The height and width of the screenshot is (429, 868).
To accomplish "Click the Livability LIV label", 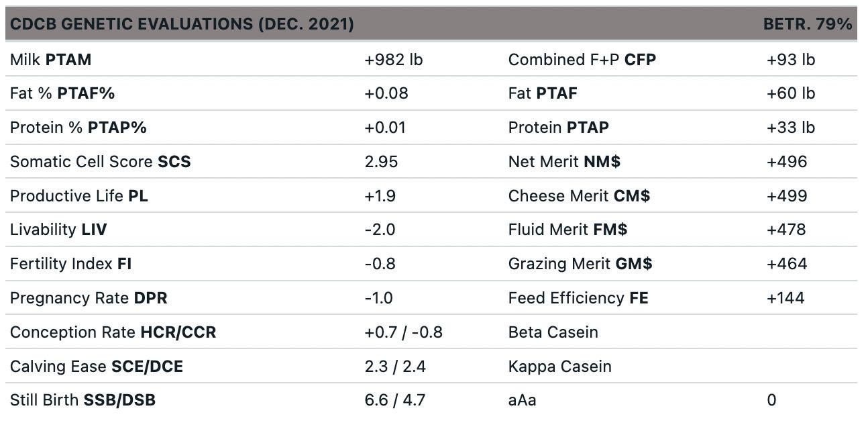I will click(58, 230).
